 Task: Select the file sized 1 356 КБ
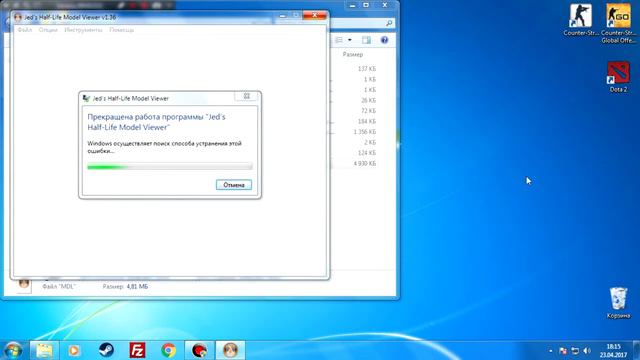[364, 132]
